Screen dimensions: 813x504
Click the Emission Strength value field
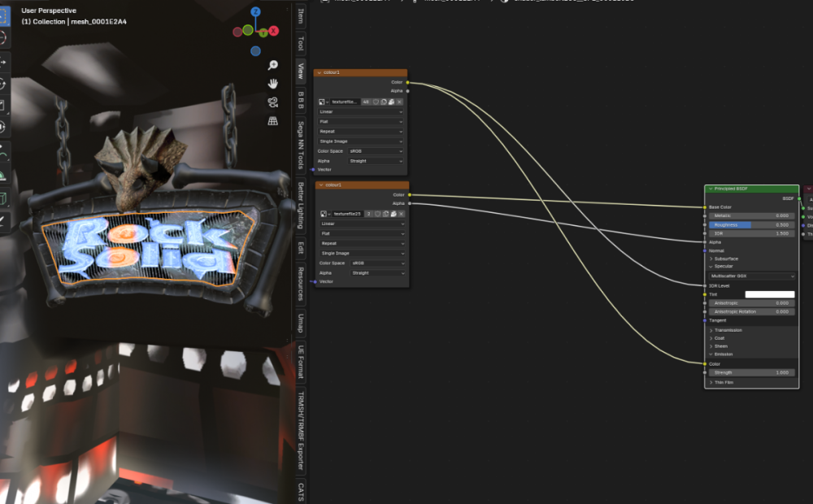pos(752,373)
